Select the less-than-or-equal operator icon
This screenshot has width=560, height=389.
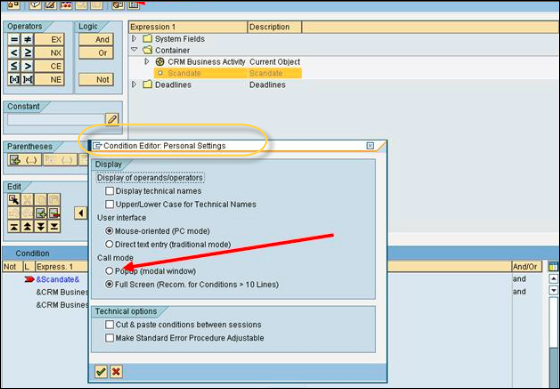[14, 66]
